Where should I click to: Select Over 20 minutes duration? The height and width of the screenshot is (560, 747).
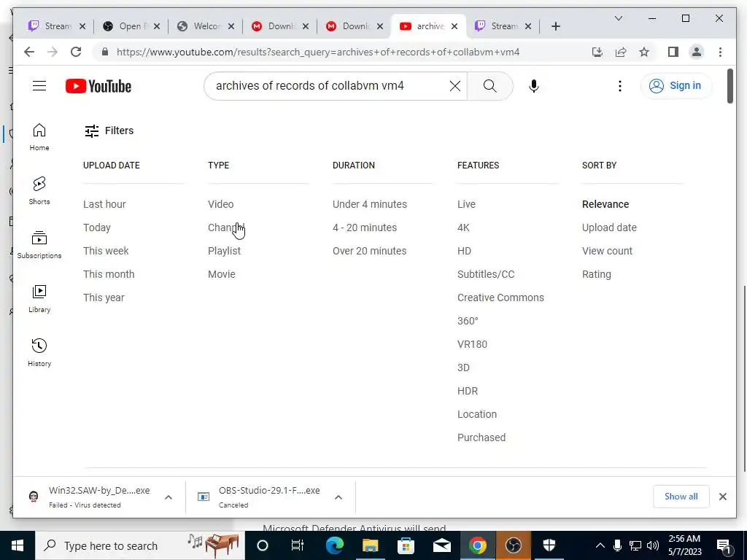tap(369, 251)
